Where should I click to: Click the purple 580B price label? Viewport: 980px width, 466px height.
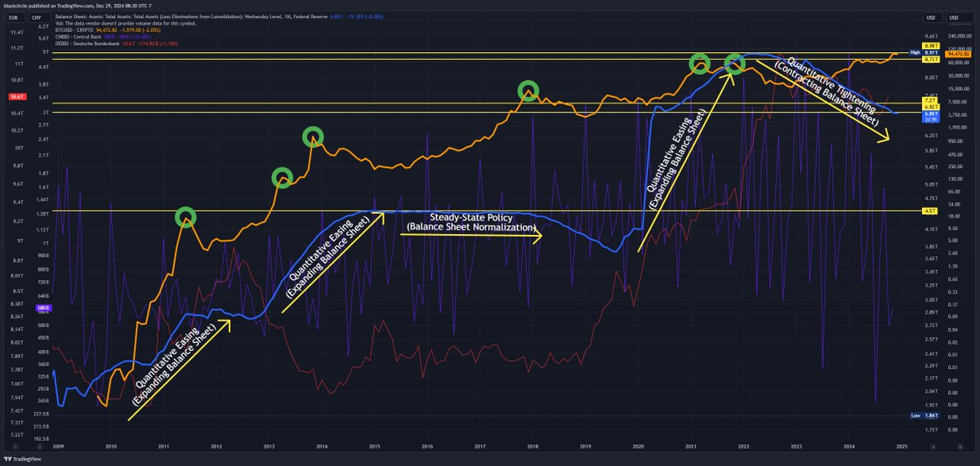44,308
